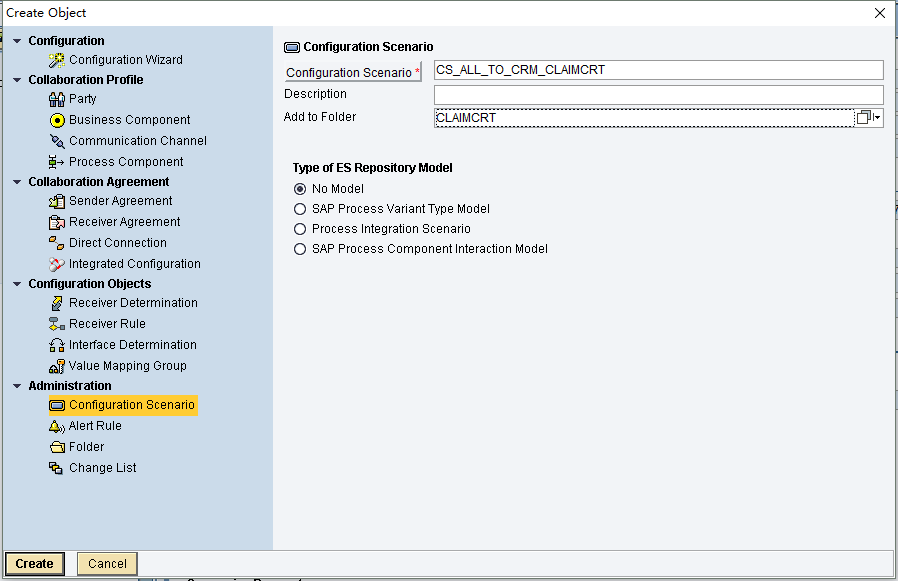Select Receiver Agreement entry
This screenshot has height=581, width=898.
[x=124, y=222]
